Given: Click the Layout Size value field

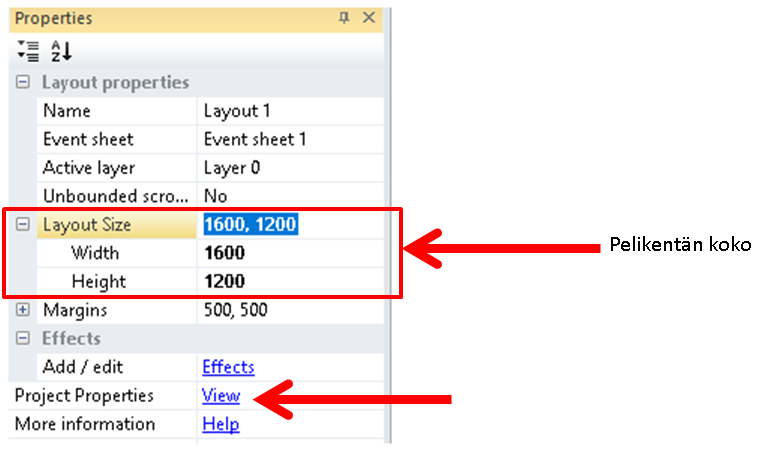Looking at the screenshot, I should click(x=290, y=225).
